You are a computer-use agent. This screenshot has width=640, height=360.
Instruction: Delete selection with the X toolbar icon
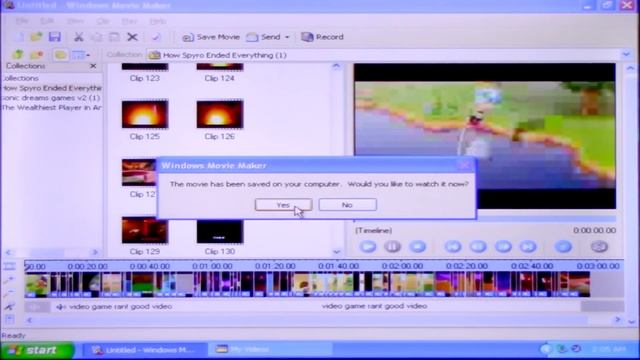point(132,37)
